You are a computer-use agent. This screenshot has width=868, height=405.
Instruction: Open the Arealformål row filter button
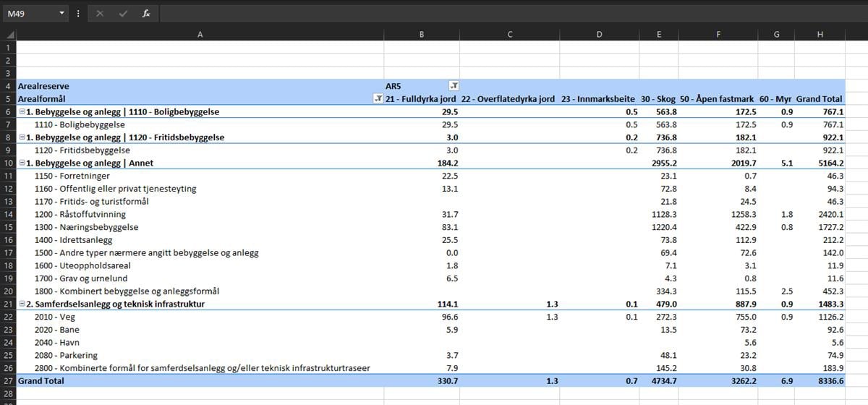378,99
